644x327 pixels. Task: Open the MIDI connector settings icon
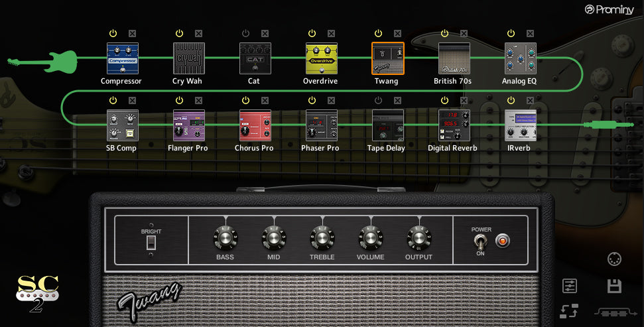click(x=614, y=259)
